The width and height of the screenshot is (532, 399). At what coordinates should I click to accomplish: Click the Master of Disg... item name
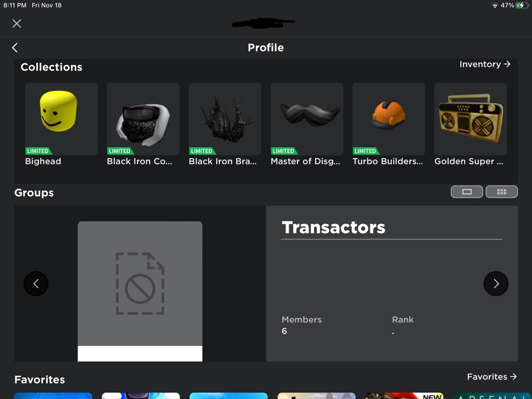tap(305, 161)
